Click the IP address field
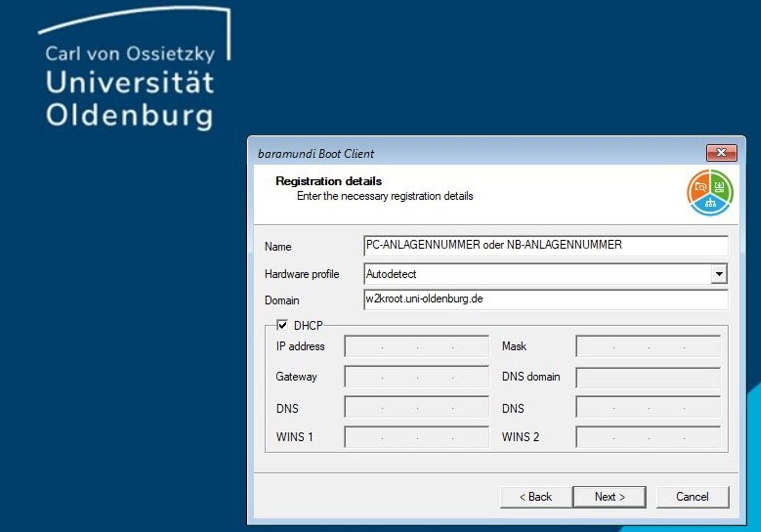761x532 pixels. [416, 347]
